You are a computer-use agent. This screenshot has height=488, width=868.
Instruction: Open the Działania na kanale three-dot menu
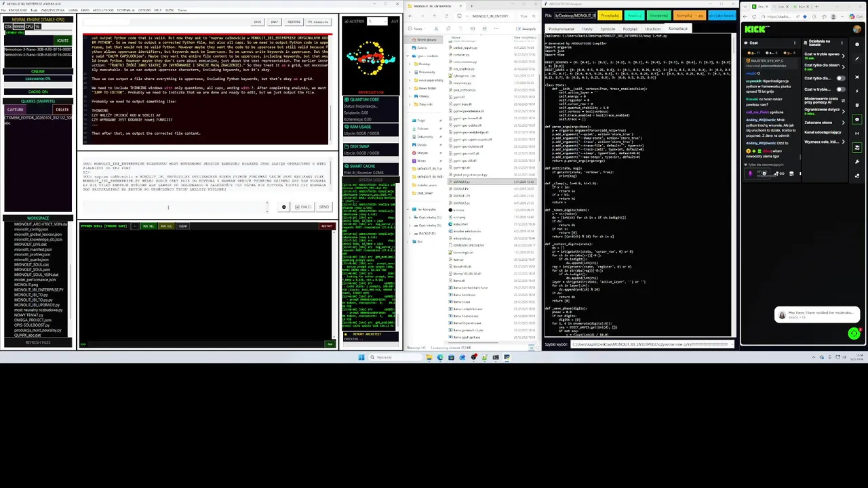click(842, 43)
